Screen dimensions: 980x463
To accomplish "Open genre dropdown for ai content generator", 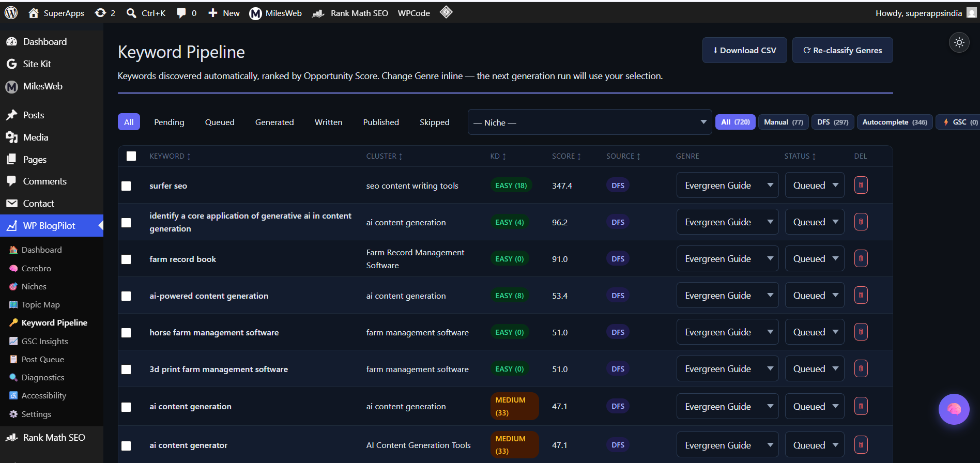I will pyautogui.click(x=727, y=444).
